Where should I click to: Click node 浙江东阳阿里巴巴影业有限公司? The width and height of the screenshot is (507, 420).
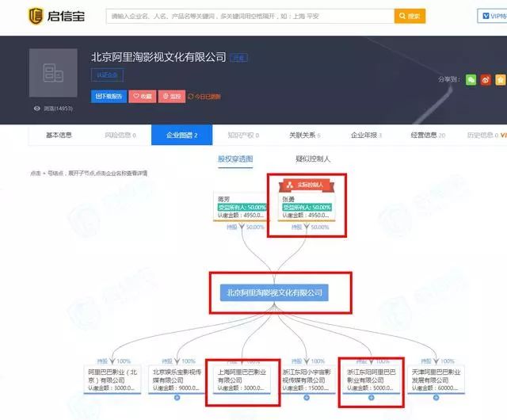point(372,380)
